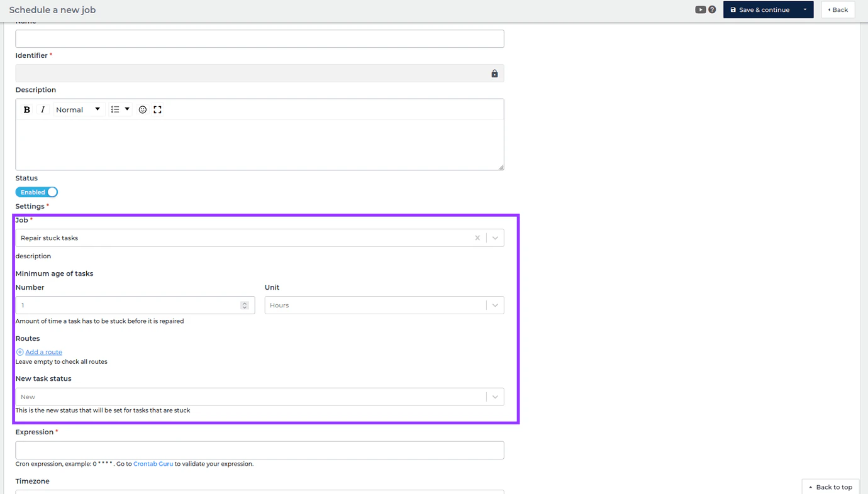This screenshot has height=494, width=868.
Task: Click the Back button
Action: coord(838,9)
